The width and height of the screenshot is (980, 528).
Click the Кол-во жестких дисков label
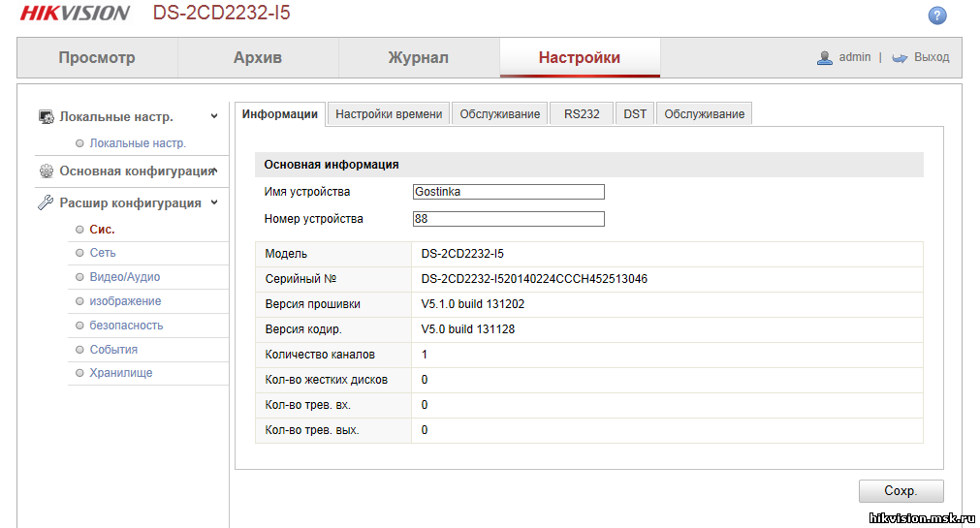[327, 380]
